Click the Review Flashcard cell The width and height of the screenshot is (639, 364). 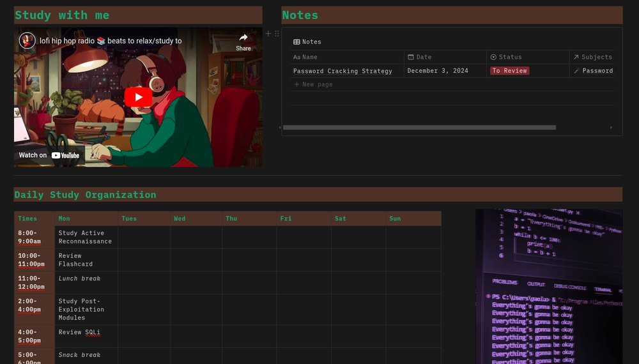click(86, 260)
